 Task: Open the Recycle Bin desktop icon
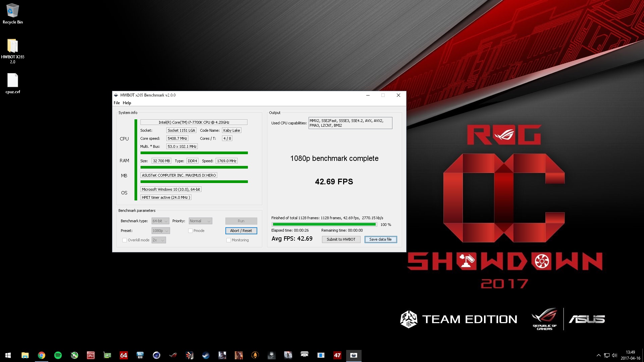tap(13, 14)
